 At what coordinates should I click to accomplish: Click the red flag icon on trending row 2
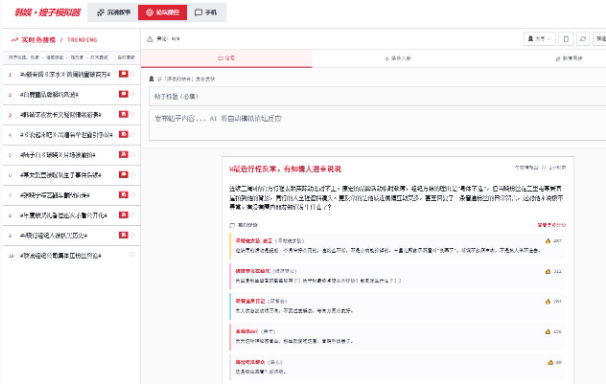(123, 94)
